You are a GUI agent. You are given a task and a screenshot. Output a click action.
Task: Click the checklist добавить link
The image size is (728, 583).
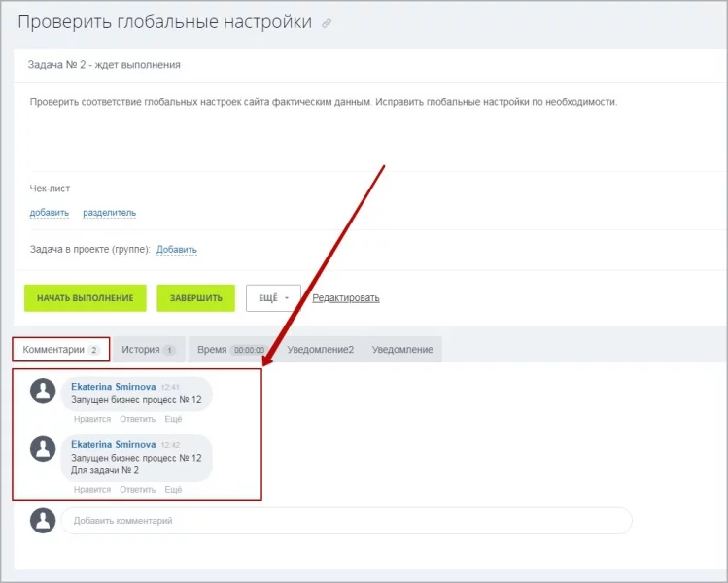(x=50, y=213)
